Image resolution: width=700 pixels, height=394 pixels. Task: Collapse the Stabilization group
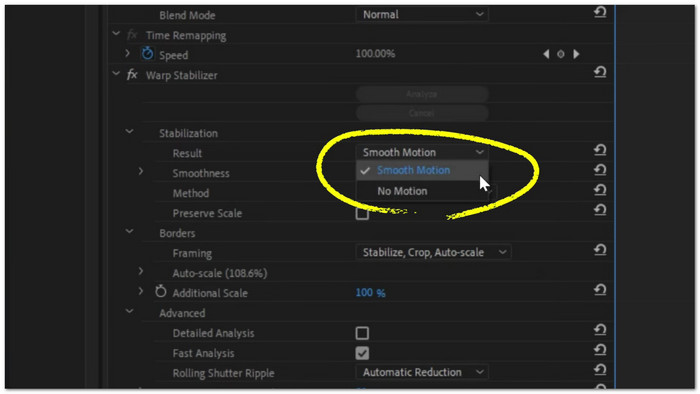(x=129, y=131)
